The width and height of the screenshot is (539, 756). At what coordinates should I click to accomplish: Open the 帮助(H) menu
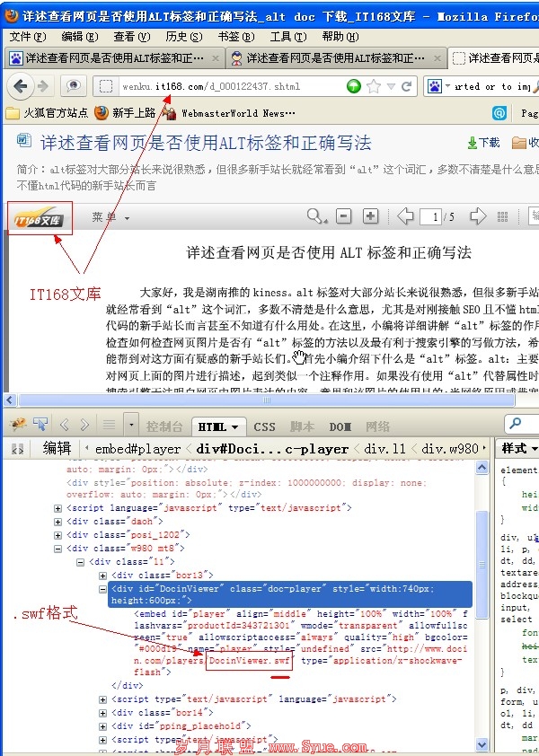340,37
